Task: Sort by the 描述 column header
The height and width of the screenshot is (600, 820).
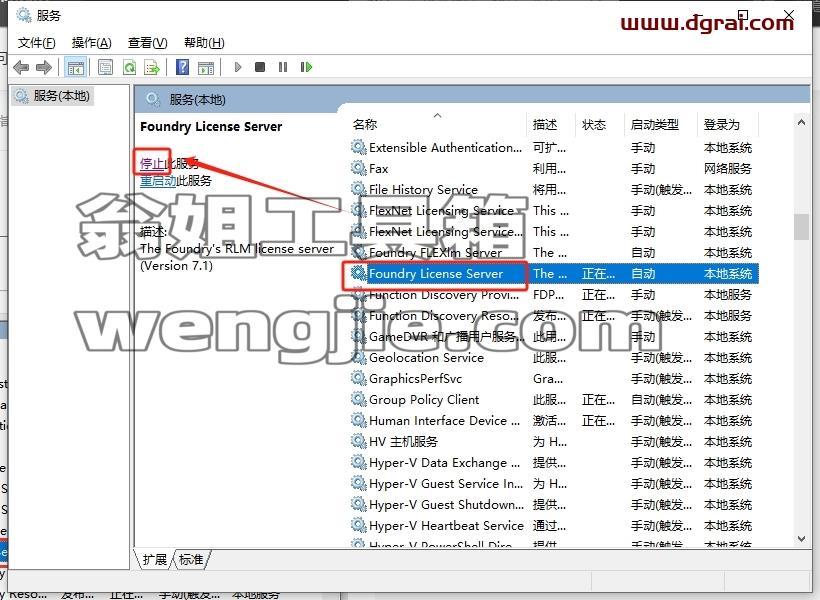Action: click(551, 124)
